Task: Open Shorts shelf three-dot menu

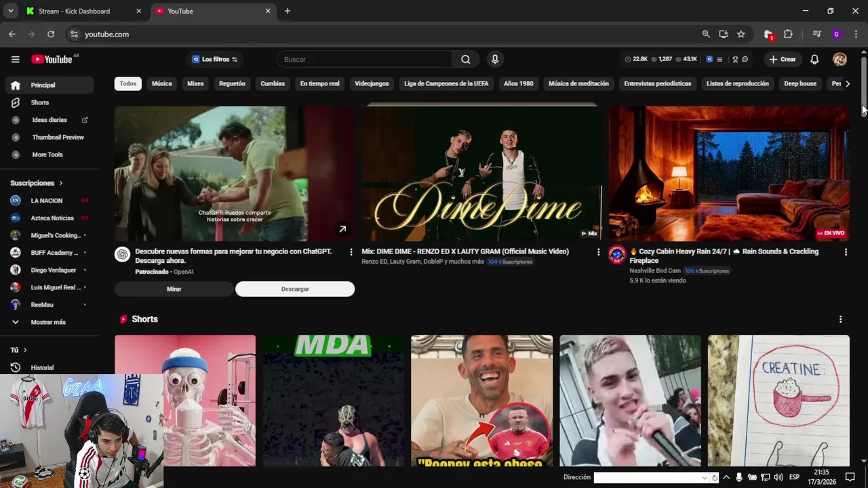Action: pyautogui.click(x=840, y=319)
